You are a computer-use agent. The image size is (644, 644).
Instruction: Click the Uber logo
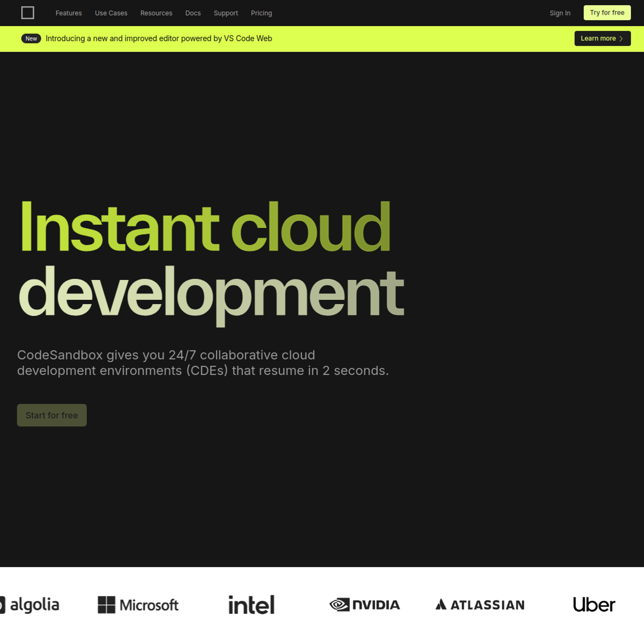click(x=594, y=605)
